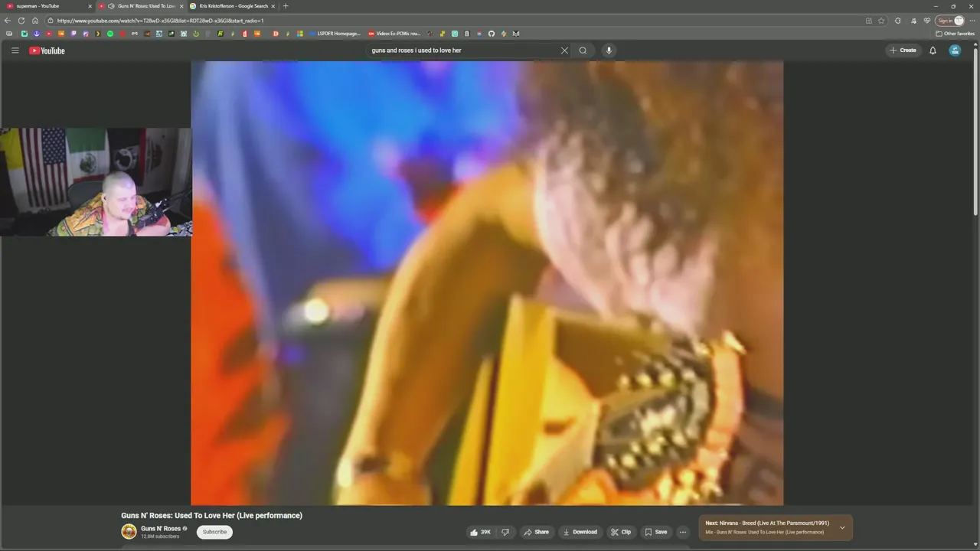Expand the Next: Nirvana mix panel
This screenshot has width=980, height=551.
842,528
